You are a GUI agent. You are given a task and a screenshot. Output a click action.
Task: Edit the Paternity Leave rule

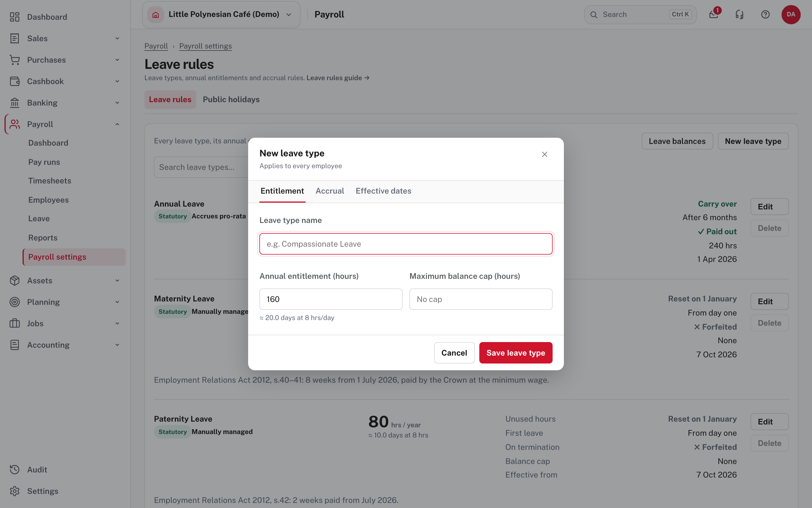769,422
